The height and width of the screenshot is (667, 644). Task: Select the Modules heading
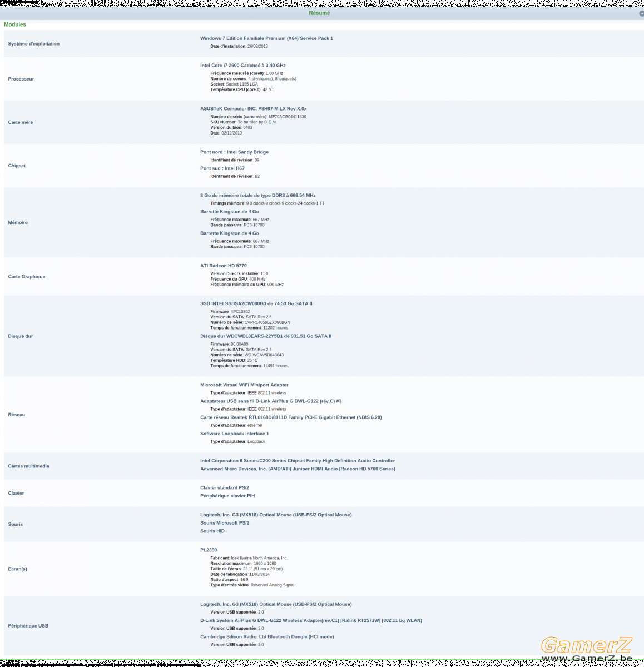coord(15,24)
